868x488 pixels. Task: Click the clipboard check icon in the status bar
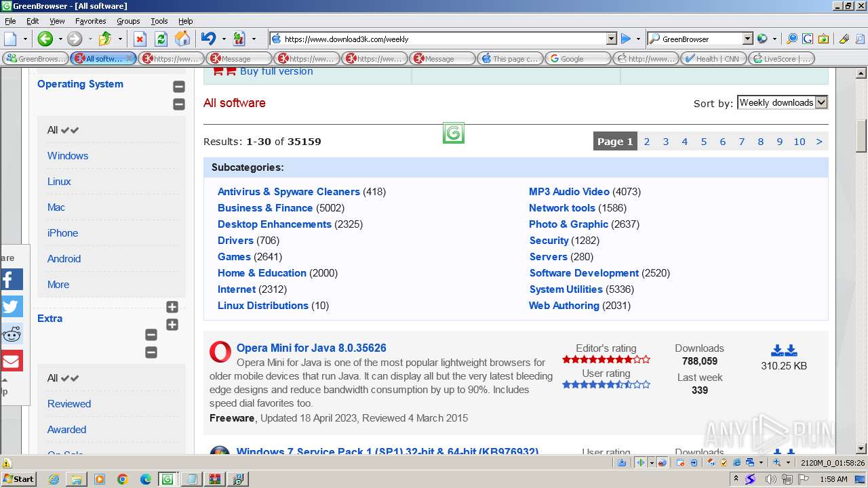coord(724,462)
